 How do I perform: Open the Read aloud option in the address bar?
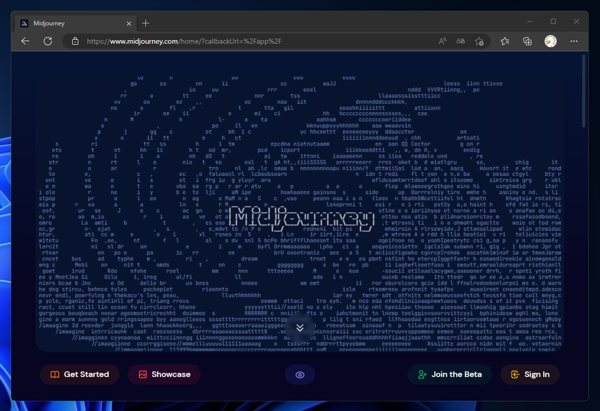coord(442,41)
